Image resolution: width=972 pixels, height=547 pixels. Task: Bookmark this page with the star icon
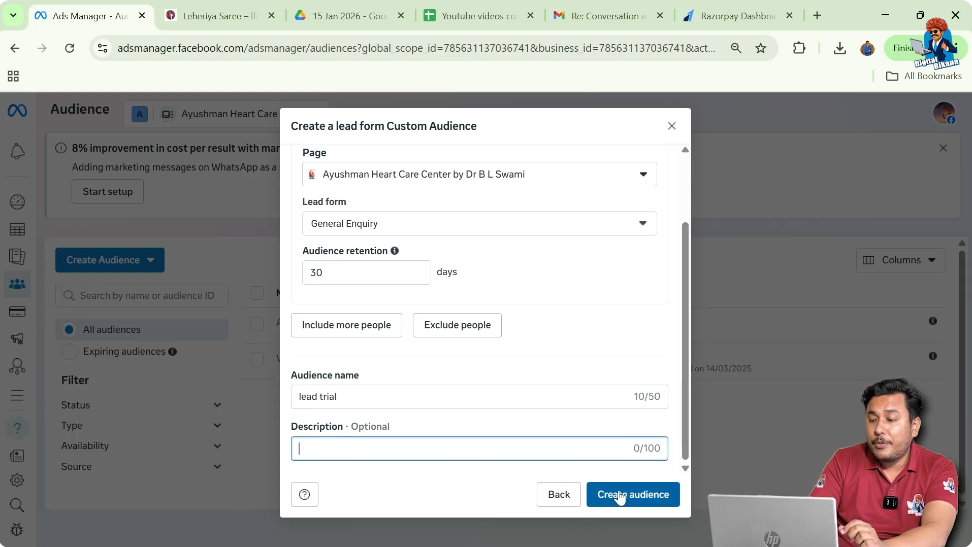761,48
